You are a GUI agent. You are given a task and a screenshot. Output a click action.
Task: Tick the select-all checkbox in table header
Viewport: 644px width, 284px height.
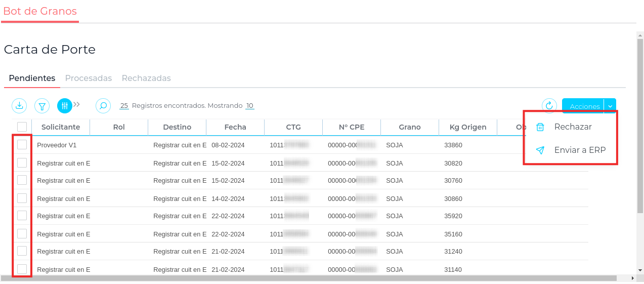click(22, 127)
